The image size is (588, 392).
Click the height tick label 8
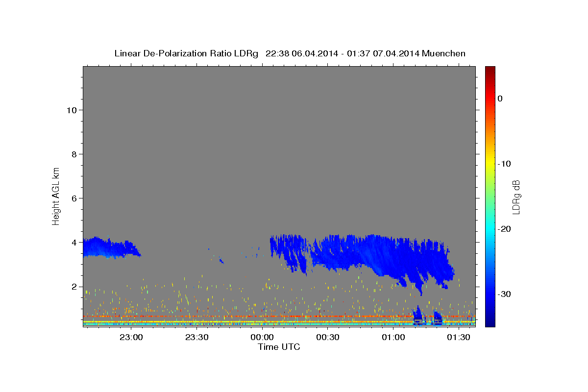point(75,154)
